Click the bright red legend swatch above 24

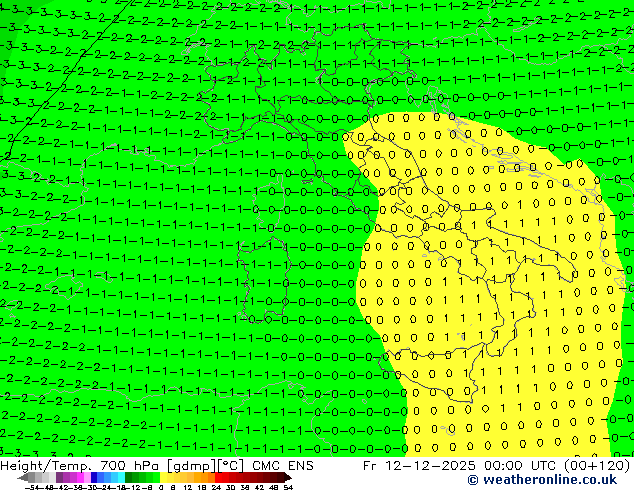point(218,477)
